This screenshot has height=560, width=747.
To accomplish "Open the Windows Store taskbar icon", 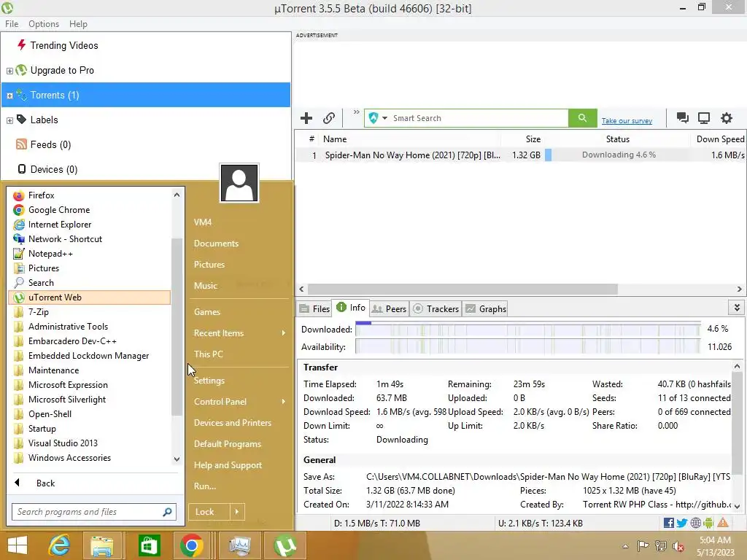I will [x=149, y=545].
